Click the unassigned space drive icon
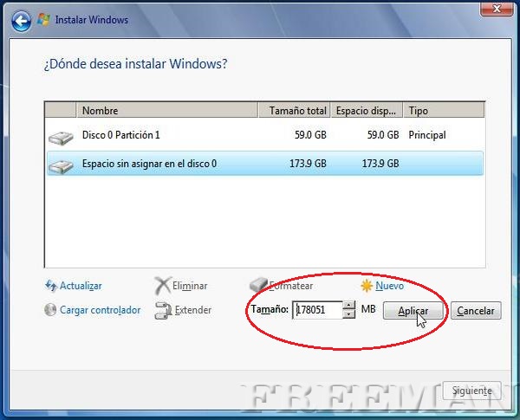Screen dimensions: 520x420 point(61,166)
